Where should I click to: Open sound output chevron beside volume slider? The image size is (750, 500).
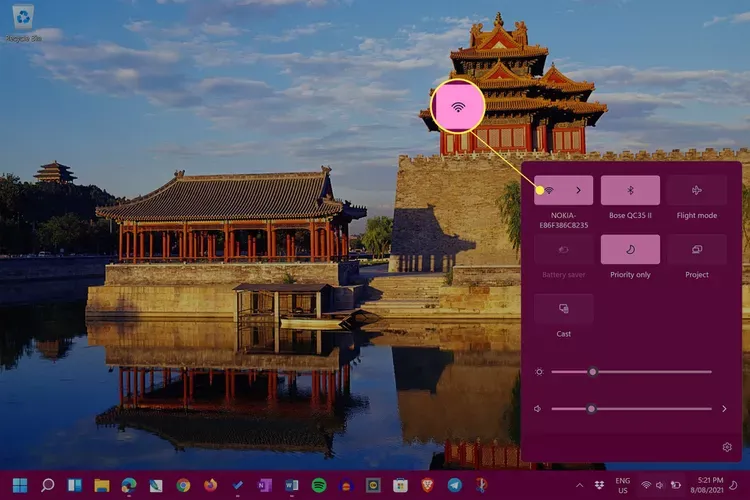pyautogui.click(x=724, y=409)
